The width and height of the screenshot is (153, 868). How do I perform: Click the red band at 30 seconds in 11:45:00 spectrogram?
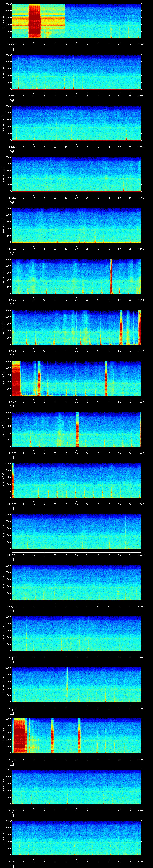77,429
